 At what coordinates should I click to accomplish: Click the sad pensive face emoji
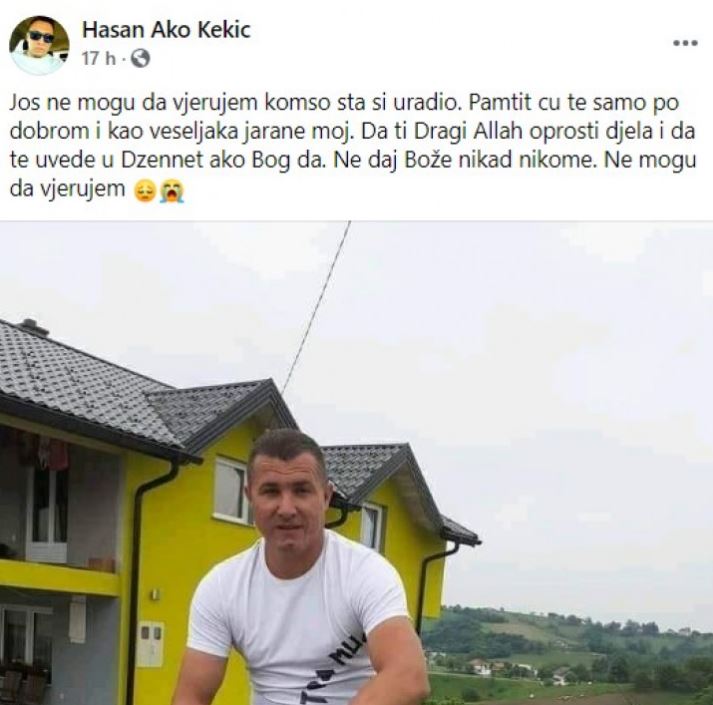click(146, 191)
